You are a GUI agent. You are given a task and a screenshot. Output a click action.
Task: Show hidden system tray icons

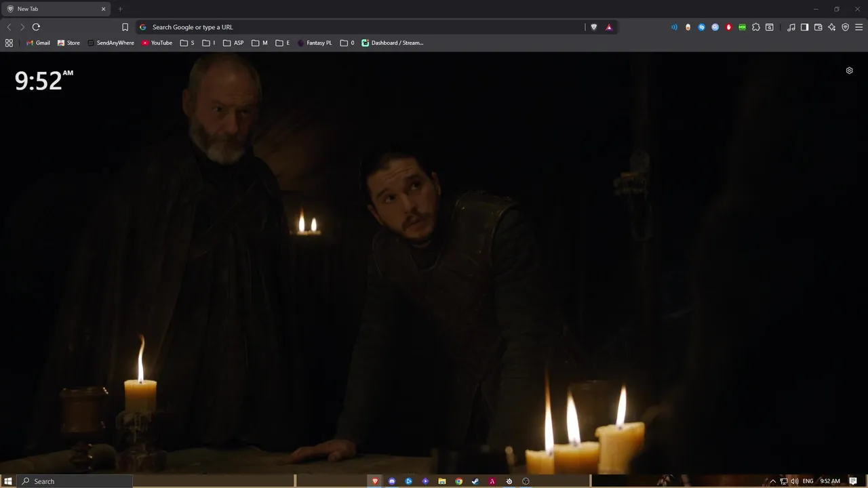[x=772, y=481]
